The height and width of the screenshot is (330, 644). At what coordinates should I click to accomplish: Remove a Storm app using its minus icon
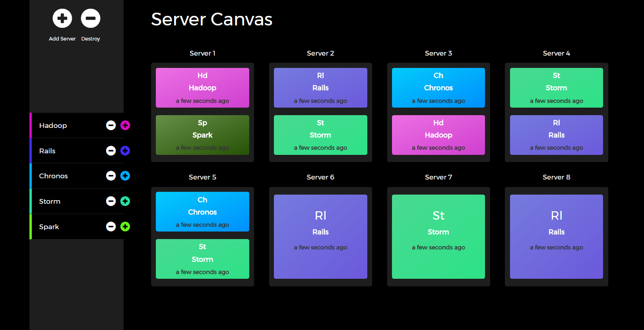tap(111, 201)
